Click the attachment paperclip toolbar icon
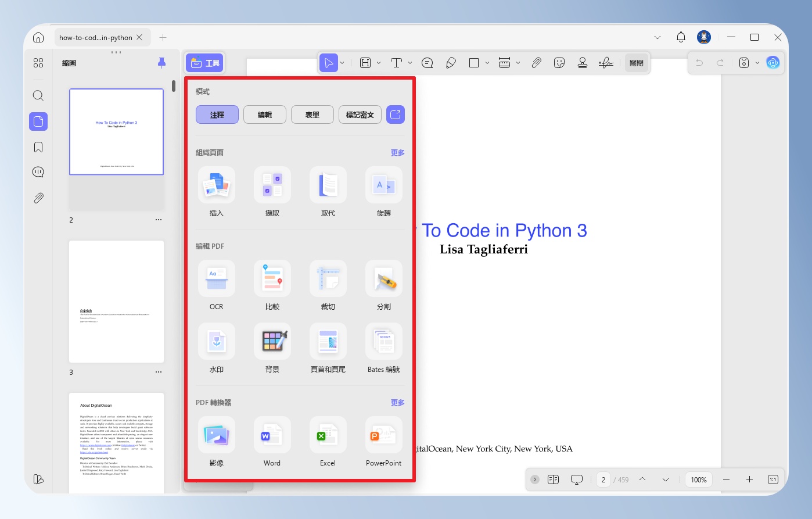This screenshot has width=812, height=519. [536, 63]
